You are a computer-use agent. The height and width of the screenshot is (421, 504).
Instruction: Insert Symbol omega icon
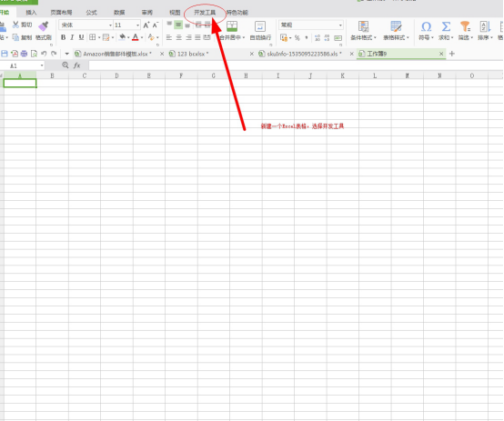426,26
